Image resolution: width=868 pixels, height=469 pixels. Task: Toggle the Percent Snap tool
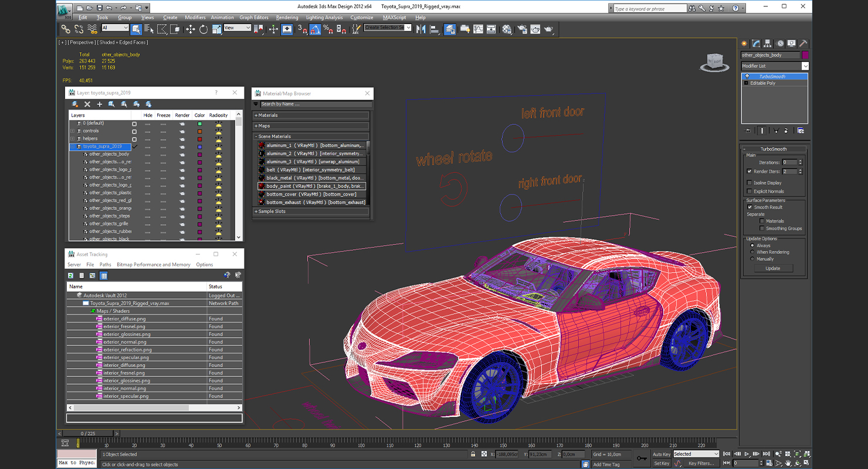click(328, 29)
